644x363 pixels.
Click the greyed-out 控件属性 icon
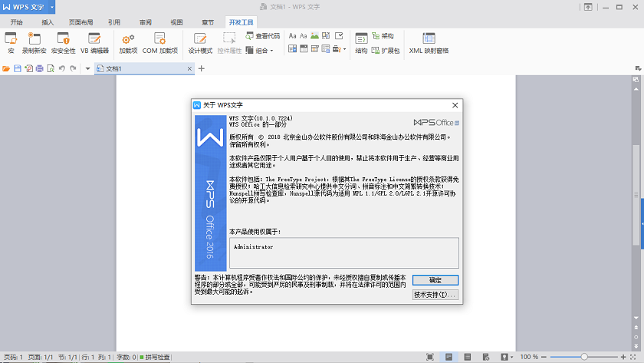[x=229, y=38]
